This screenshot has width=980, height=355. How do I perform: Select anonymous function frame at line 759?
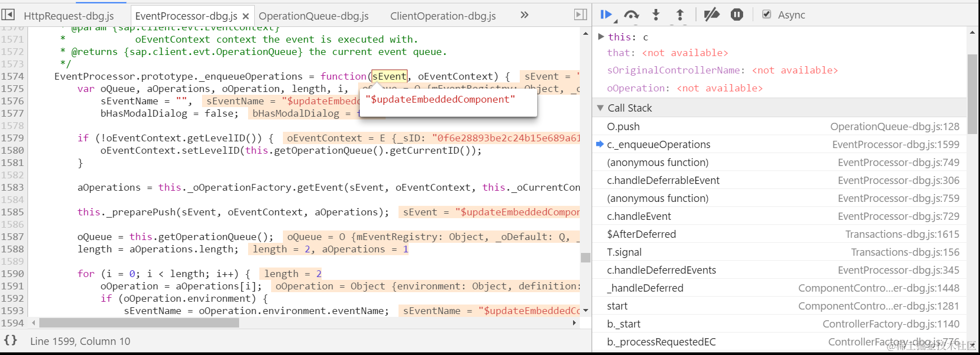[780, 198]
